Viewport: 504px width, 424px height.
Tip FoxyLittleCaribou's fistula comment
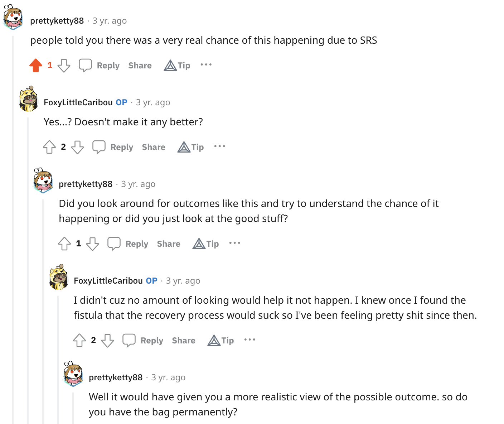(221, 340)
